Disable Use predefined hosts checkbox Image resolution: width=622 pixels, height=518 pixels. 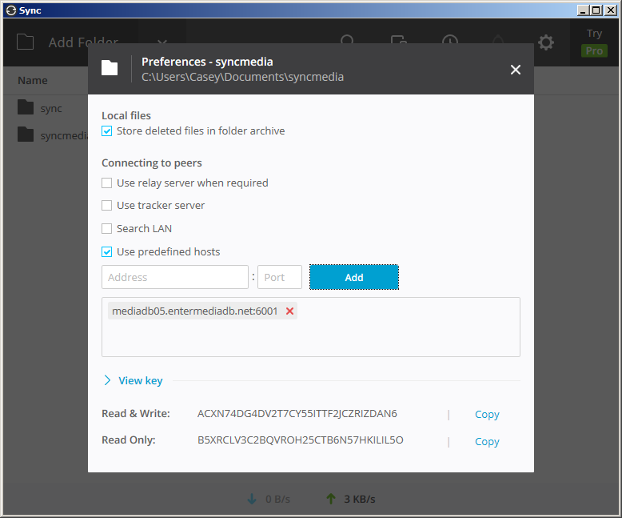(x=107, y=252)
